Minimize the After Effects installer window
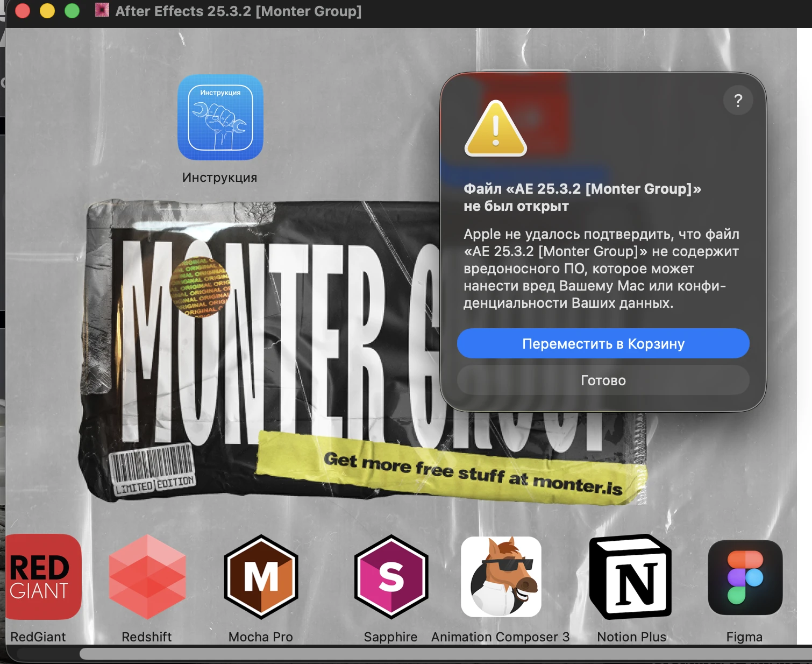 coord(47,11)
